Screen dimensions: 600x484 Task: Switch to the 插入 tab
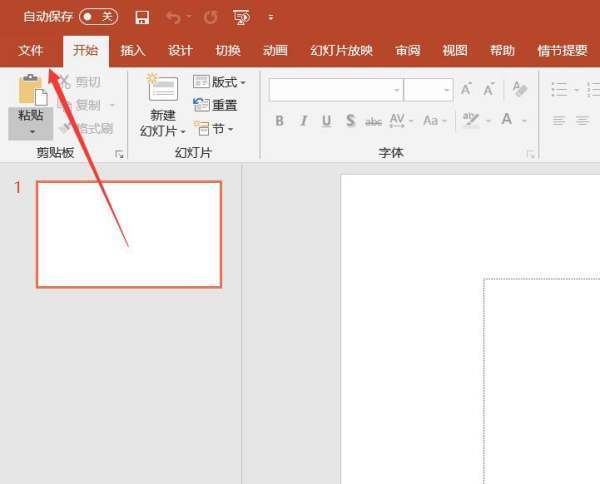133,51
